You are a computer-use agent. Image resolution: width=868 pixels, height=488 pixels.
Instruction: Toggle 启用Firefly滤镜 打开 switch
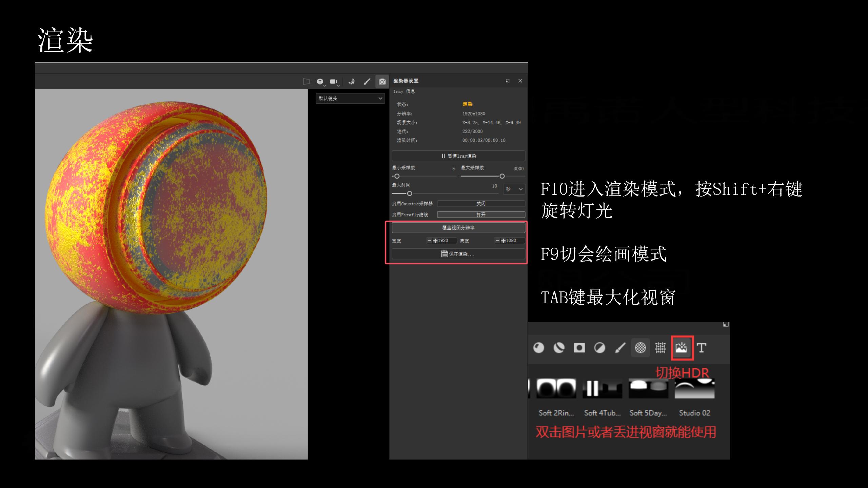click(x=481, y=215)
